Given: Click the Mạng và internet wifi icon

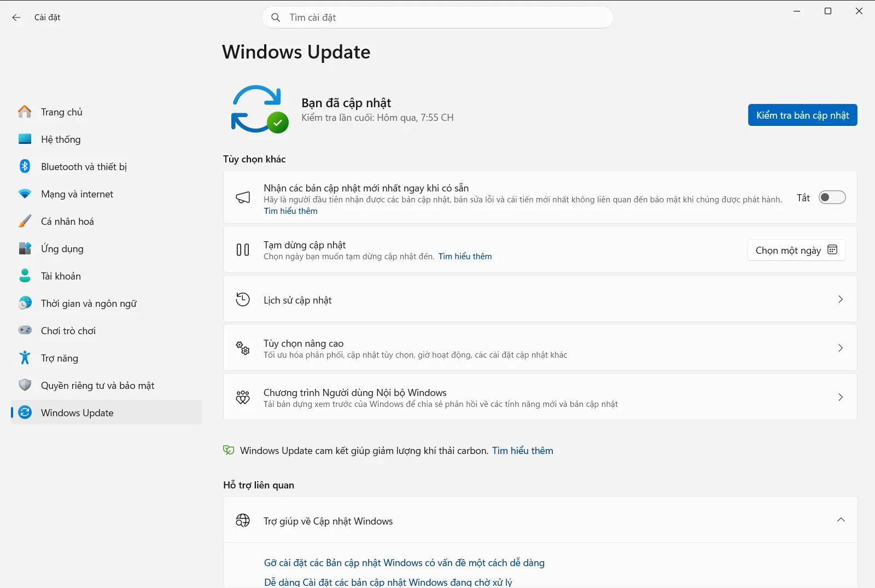Looking at the screenshot, I should [25, 194].
